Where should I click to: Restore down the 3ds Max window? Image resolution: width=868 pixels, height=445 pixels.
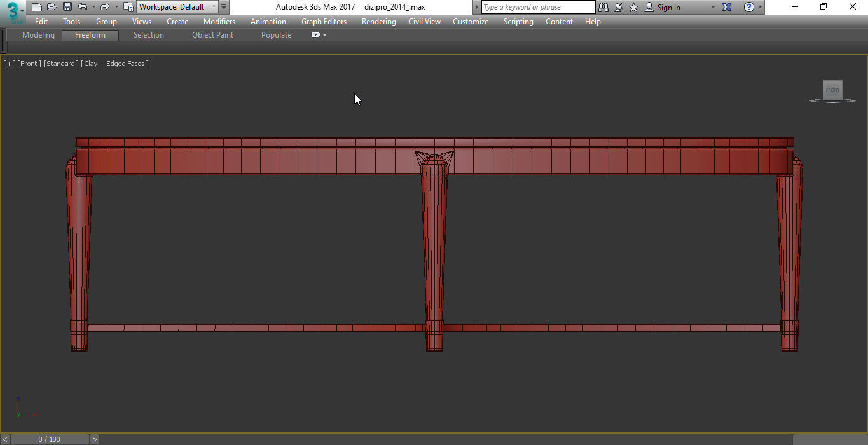coord(823,7)
